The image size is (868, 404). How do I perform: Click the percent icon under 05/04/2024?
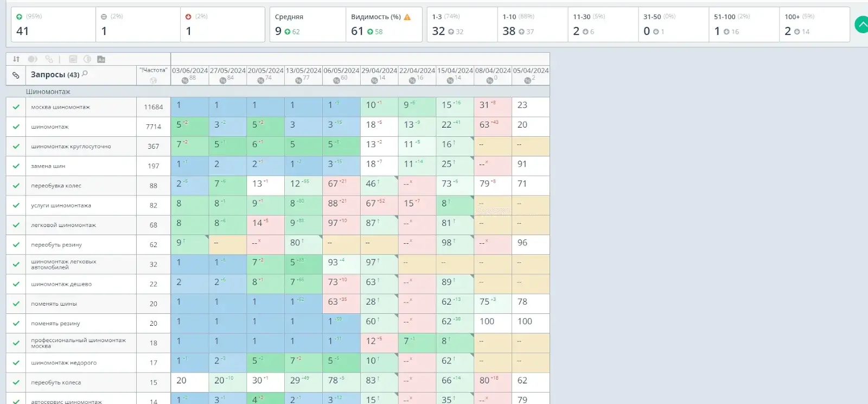click(528, 80)
